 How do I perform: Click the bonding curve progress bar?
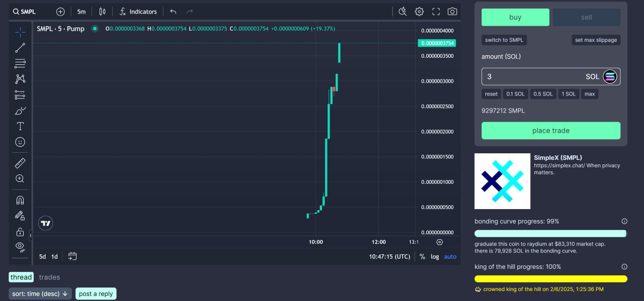click(551, 233)
